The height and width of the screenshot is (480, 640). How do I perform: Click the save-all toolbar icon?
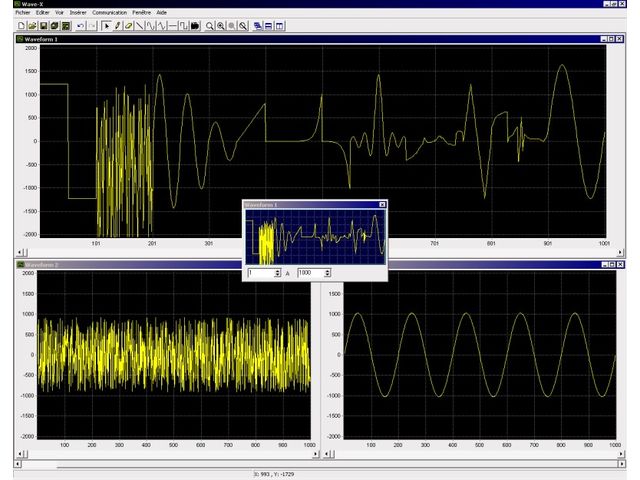click(54, 26)
